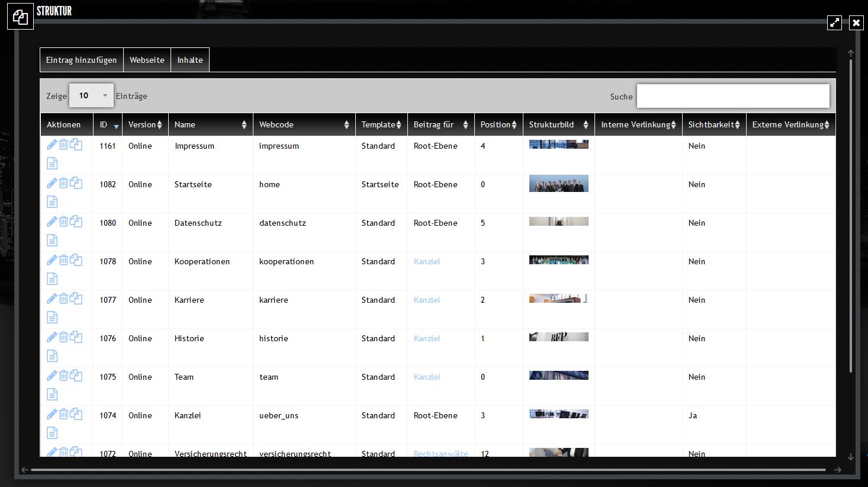Sort table by Name column
The image size is (868, 487).
click(x=210, y=124)
